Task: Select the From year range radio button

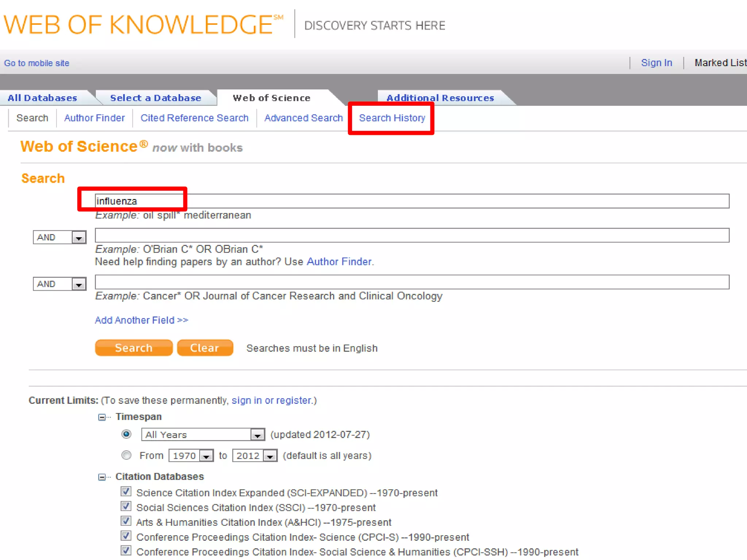Action: point(126,455)
